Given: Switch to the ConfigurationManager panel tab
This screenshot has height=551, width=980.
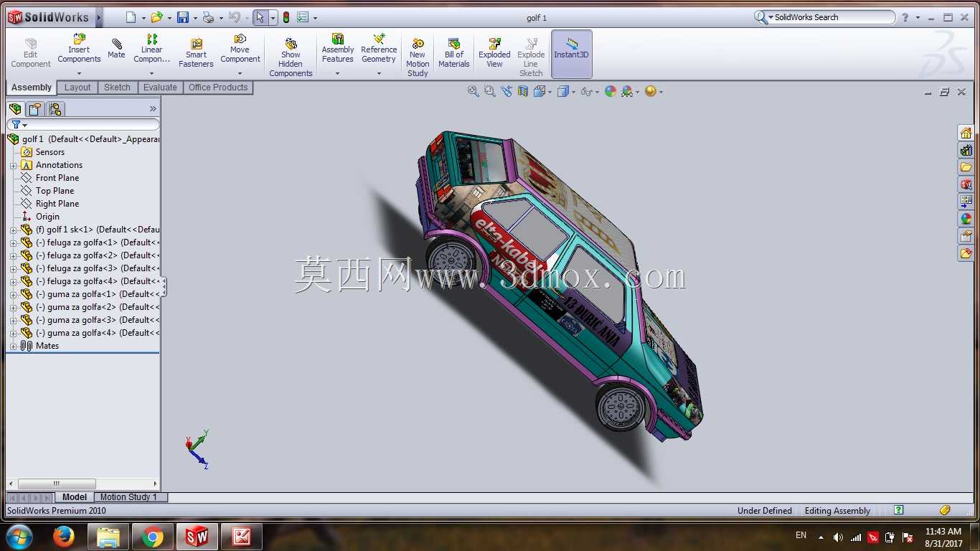Looking at the screenshot, I should (x=55, y=109).
